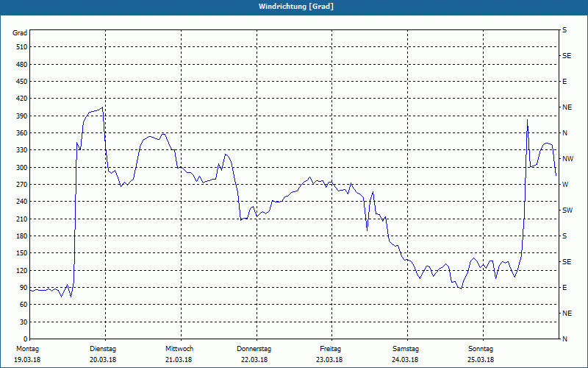Select the 60 axis tick label

click(24, 305)
